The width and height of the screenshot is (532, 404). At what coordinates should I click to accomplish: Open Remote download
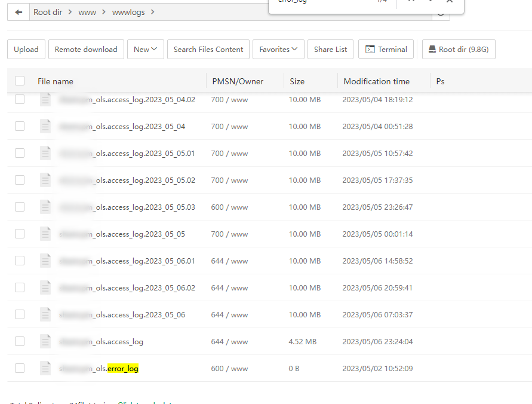pyautogui.click(x=86, y=49)
